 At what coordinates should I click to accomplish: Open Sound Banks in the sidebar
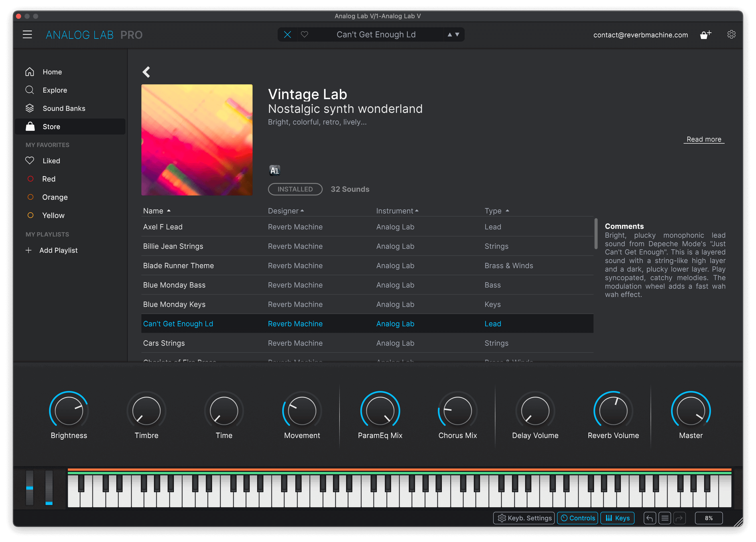point(70,108)
